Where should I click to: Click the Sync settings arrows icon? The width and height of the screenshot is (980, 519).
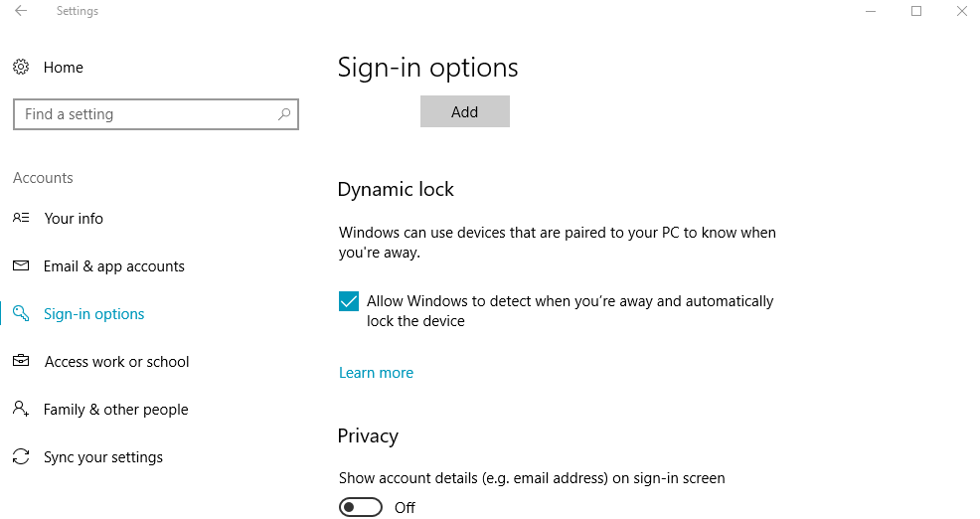(21, 456)
